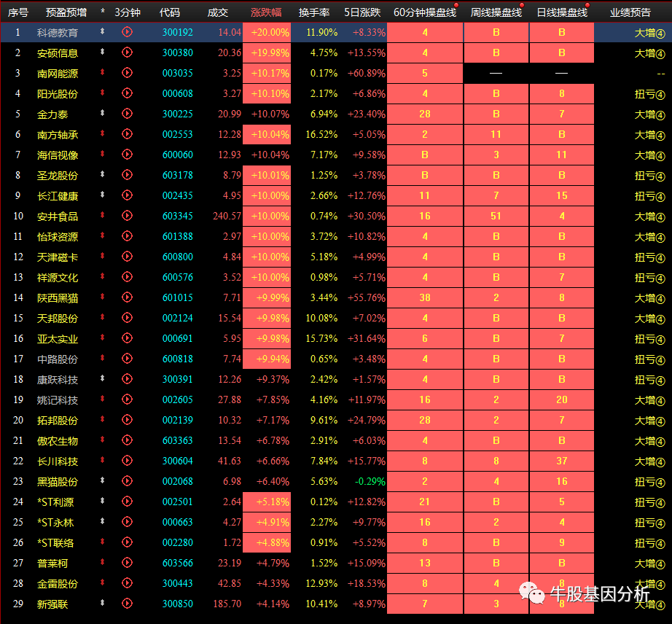Open the play icon for 长川科技
The image size is (672, 624).
(127, 461)
